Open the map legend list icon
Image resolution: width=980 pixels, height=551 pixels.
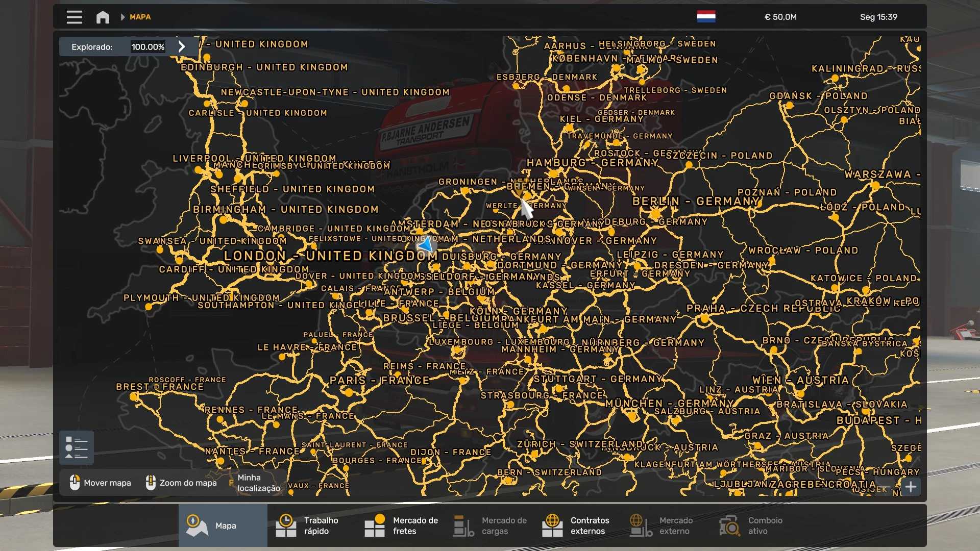coord(77,447)
